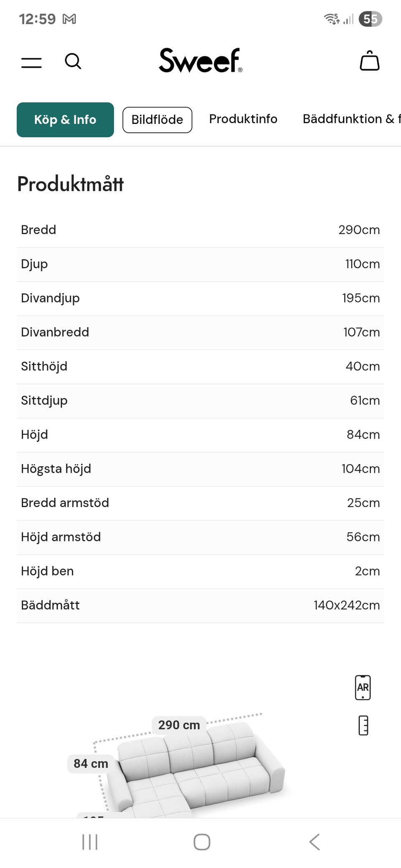Switch to the Bildflöde tab
This screenshot has width=401, height=868.
157,120
